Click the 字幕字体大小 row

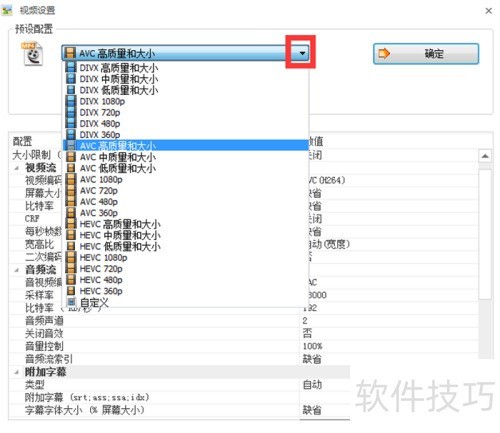point(179,410)
